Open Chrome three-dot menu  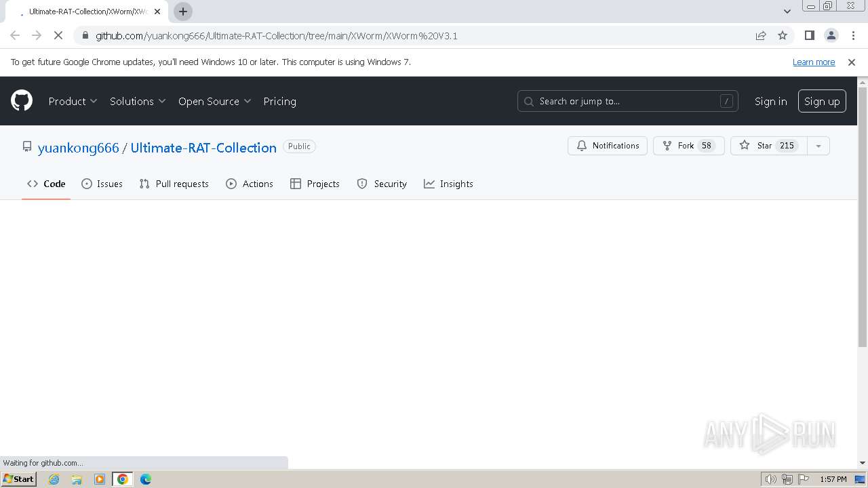tap(852, 36)
